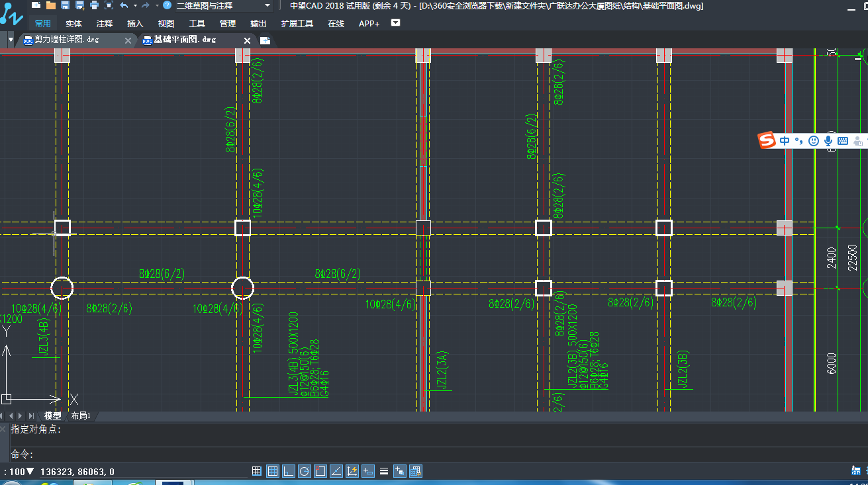The image size is (868, 485).
Task: Toggle lineweight display in status bar
Action: [x=384, y=471]
